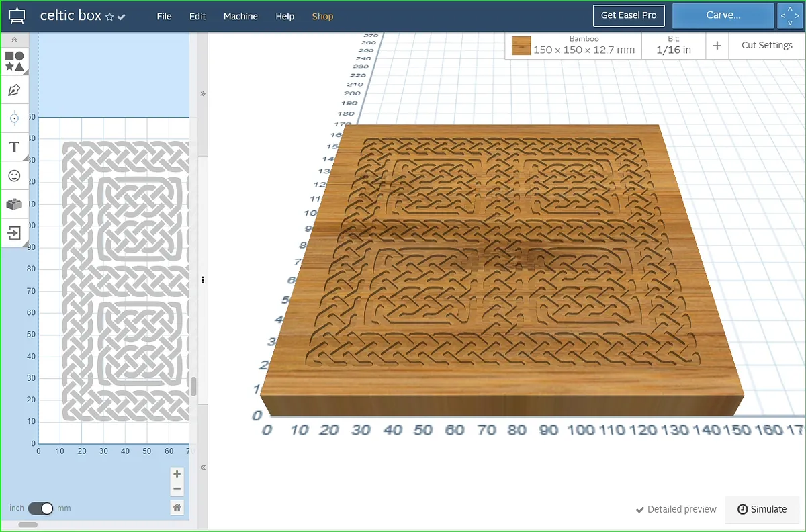Open the File menu

pyautogui.click(x=164, y=17)
